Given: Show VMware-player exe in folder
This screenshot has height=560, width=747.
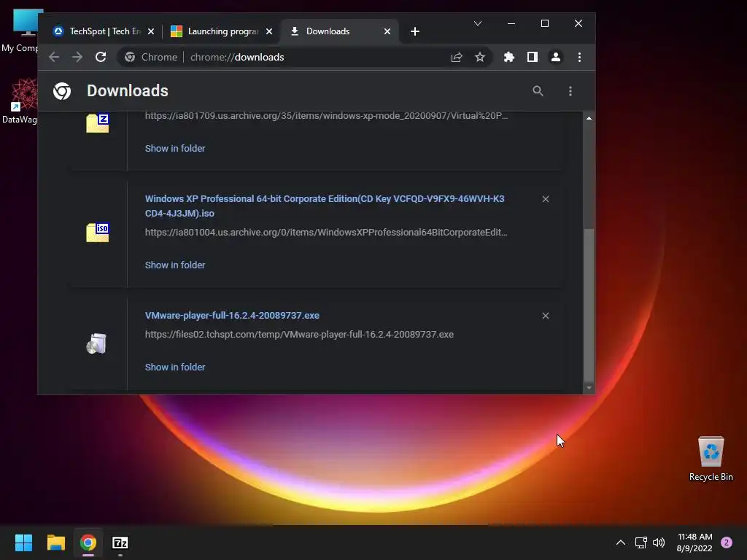Looking at the screenshot, I should point(175,367).
